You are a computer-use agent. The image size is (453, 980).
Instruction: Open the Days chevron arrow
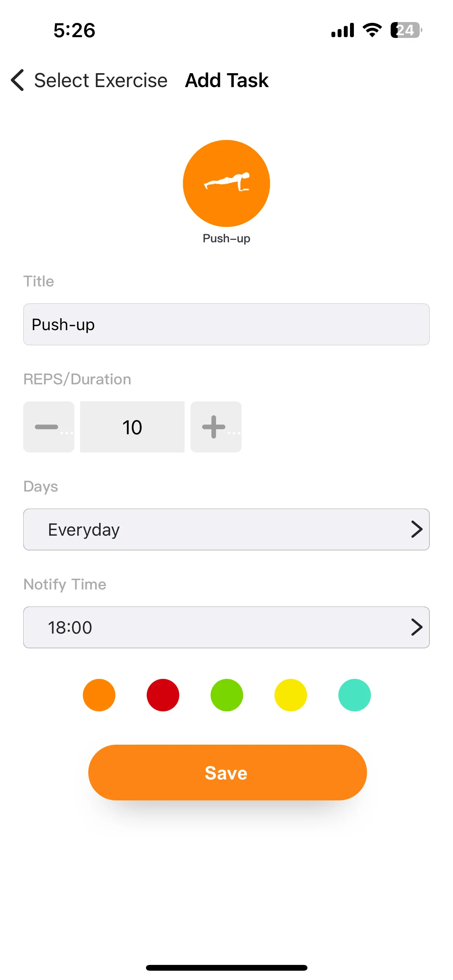point(417,529)
